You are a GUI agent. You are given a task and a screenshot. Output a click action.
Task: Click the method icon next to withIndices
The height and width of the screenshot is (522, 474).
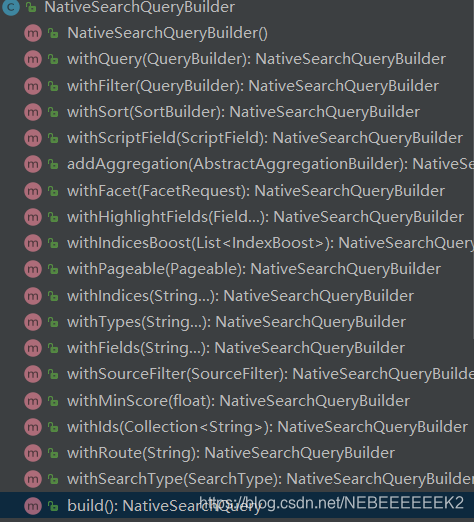[x=33, y=296]
